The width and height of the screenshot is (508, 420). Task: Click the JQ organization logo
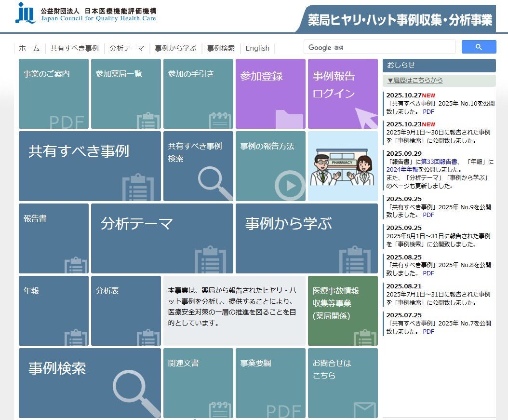click(x=25, y=14)
